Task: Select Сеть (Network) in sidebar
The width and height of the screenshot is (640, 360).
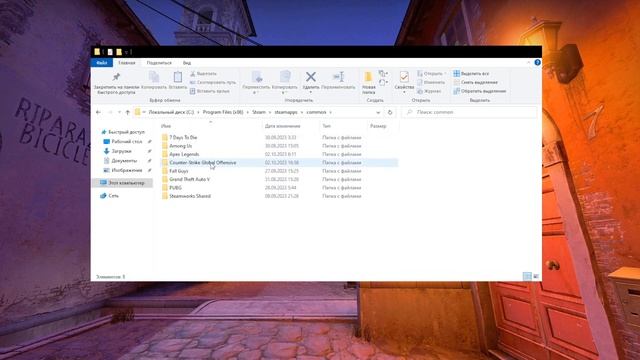Action: 109,196
